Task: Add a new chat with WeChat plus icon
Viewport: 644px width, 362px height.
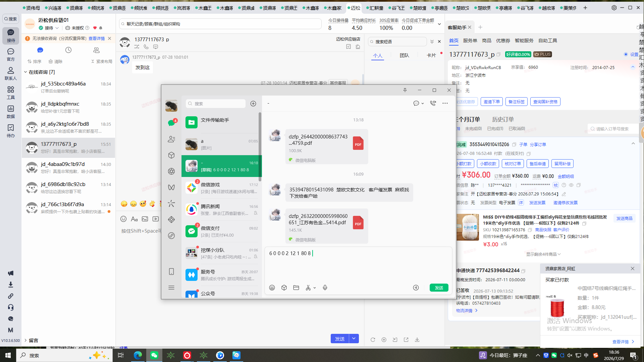Action: pos(253,104)
